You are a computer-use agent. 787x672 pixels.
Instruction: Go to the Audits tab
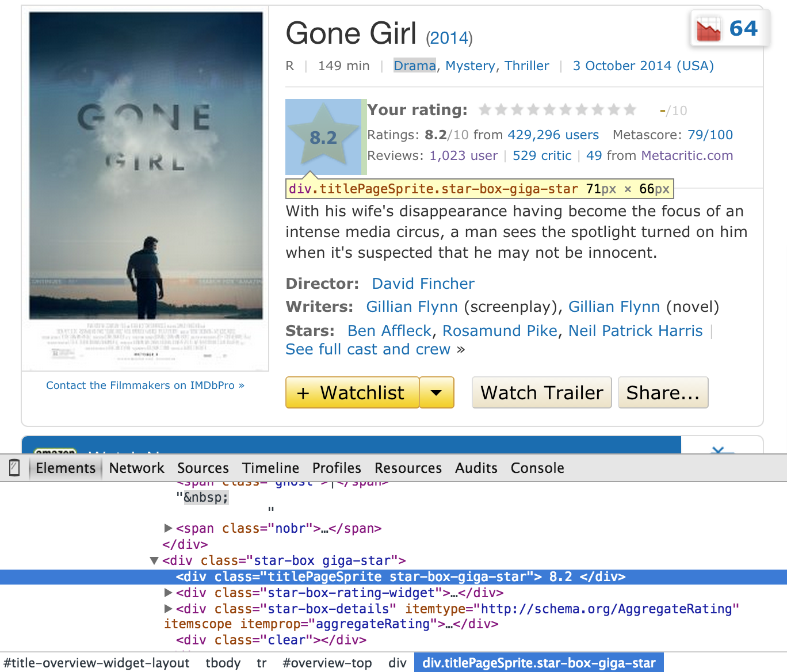tap(476, 468)
